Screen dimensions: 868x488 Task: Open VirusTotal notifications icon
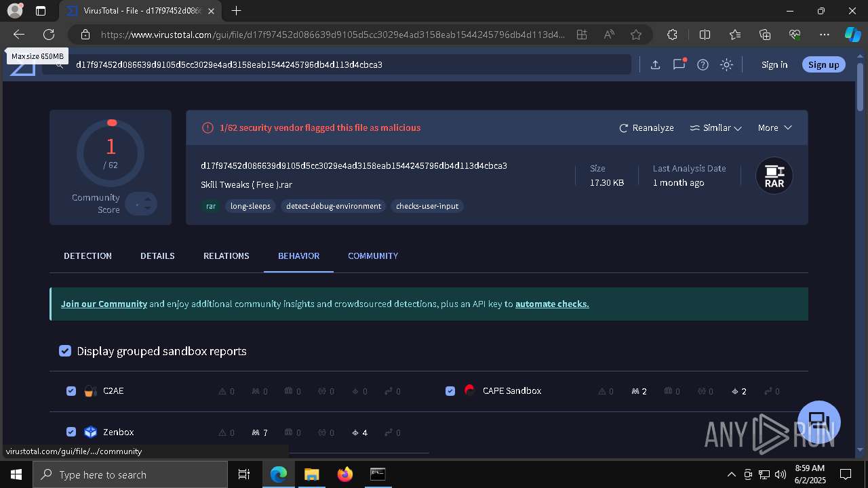tap(679, 64)
